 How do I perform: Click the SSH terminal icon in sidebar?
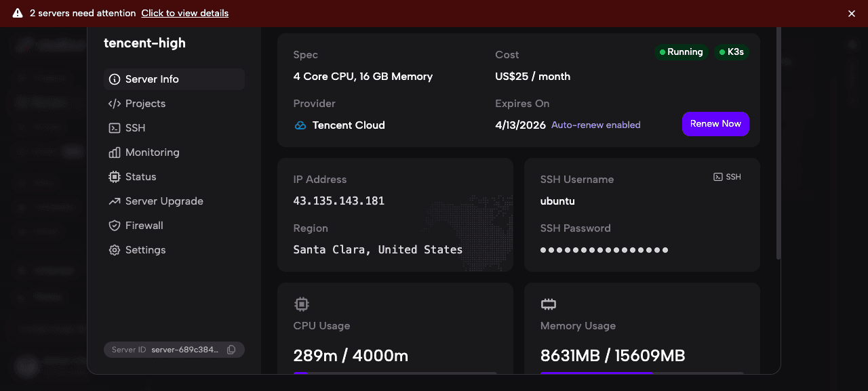[115, 128]
